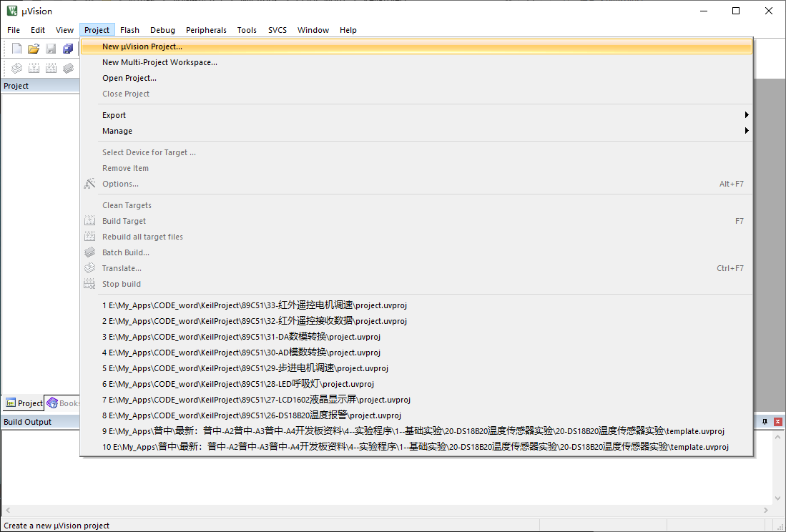
Task: Open the SVCS menu
Action: [x=277, y=30]
